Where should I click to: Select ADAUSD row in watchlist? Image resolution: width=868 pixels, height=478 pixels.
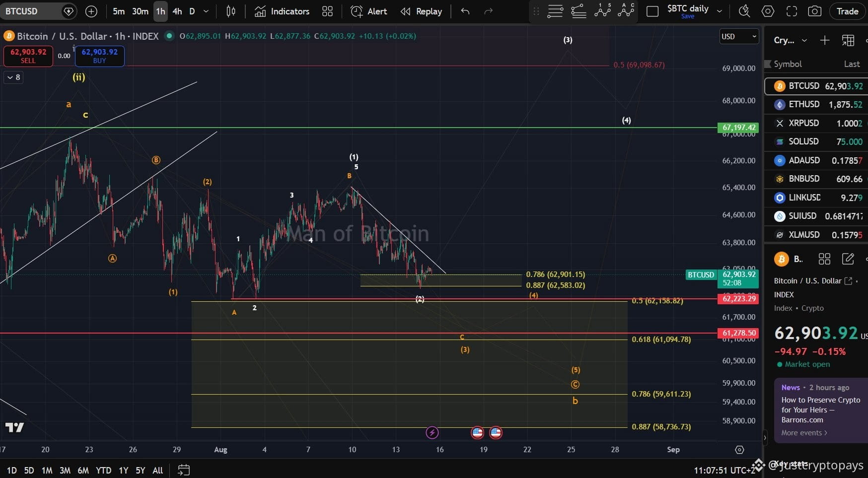[x=816, y=160]
